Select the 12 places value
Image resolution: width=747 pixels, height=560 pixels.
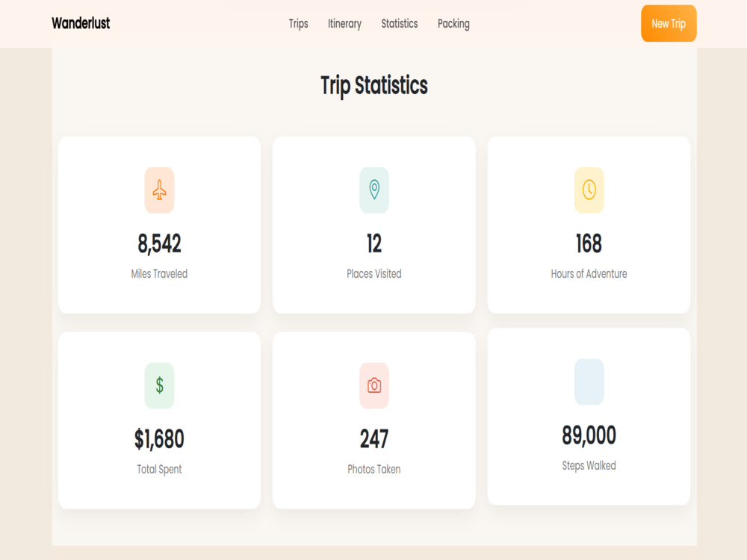click(374, 243)
